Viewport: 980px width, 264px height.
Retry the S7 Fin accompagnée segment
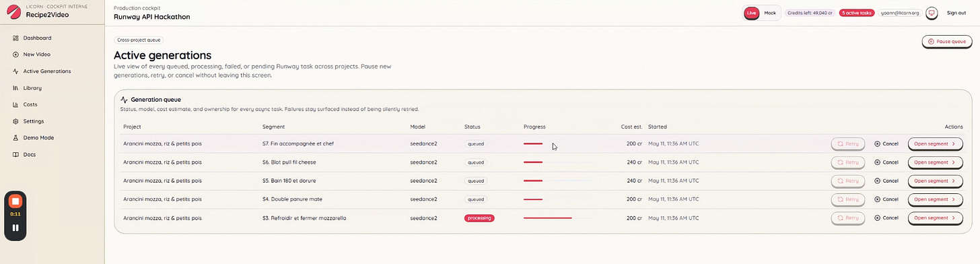[x=848, y=143]
